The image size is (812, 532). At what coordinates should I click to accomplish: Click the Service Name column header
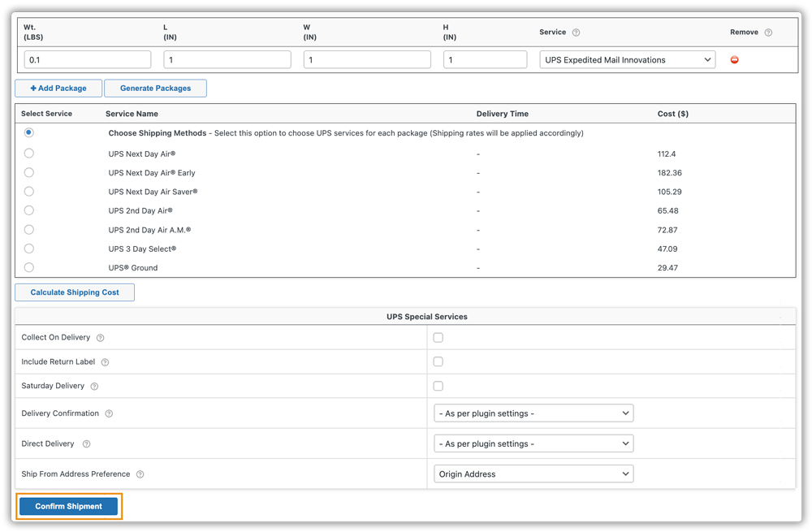tap(132, 114)
